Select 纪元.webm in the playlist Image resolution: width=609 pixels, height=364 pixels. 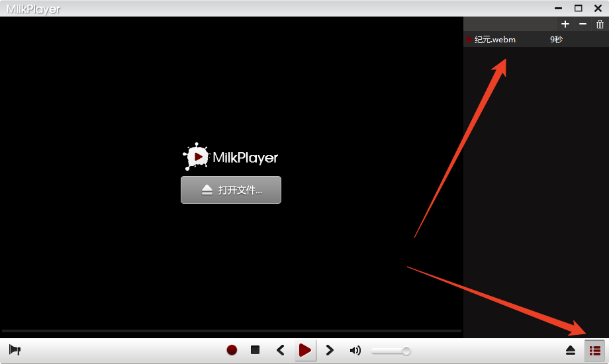pos(495,40)
